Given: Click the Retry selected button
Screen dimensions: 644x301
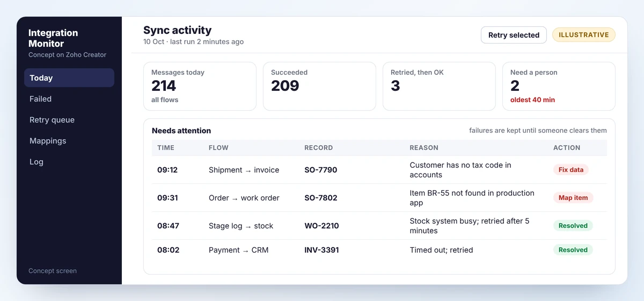Looking at the screenshot, I should click(514, 35).
